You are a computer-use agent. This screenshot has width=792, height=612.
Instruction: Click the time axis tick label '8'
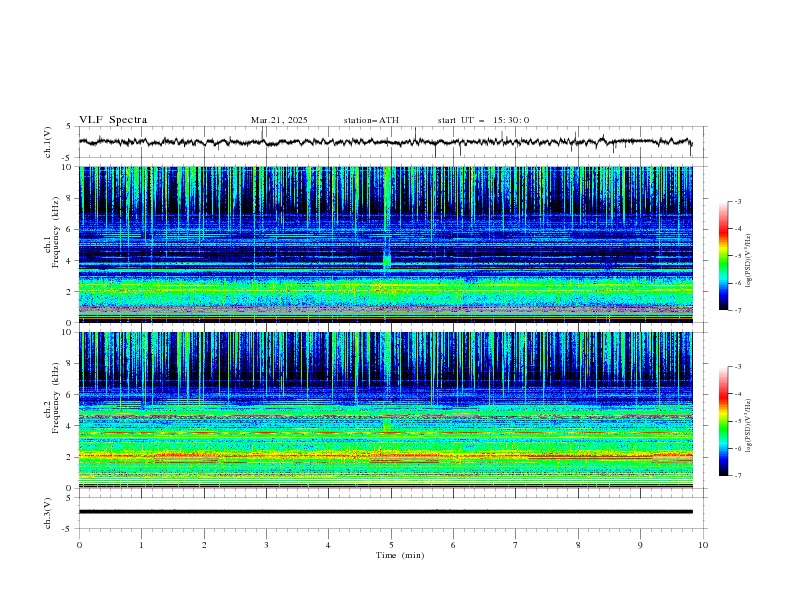(x=578, y=545)
